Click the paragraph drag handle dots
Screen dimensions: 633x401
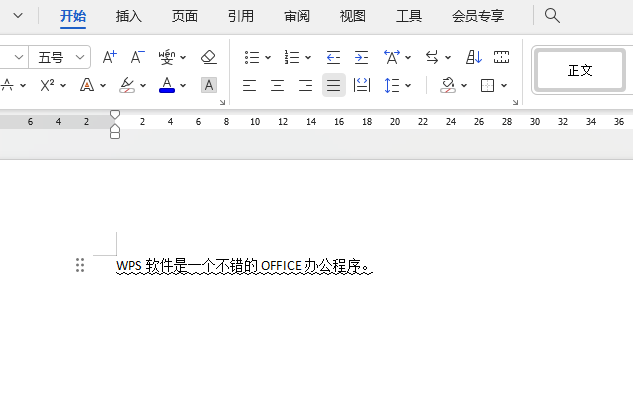80,265
